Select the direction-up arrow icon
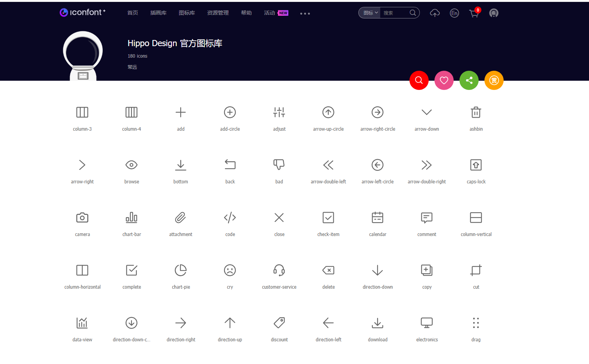The width and height of the screenshot is (589, 364). click(230, 323)
